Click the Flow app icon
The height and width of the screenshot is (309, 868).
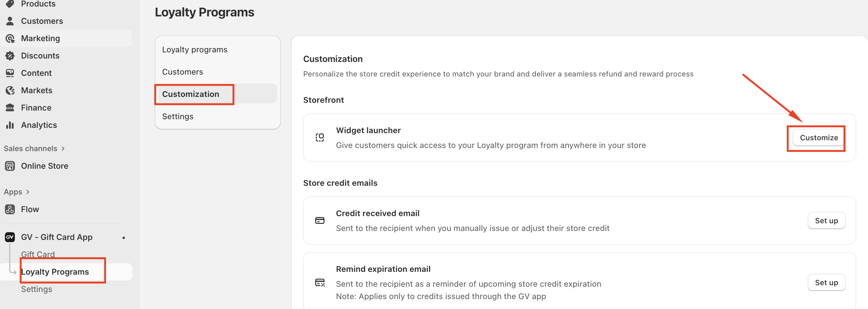(10, 210)
